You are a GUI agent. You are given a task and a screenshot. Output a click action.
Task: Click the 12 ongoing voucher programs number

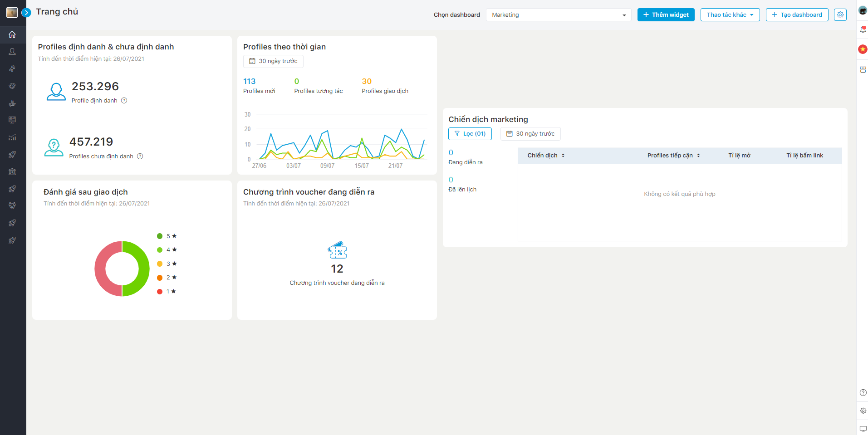pos(337,269)
